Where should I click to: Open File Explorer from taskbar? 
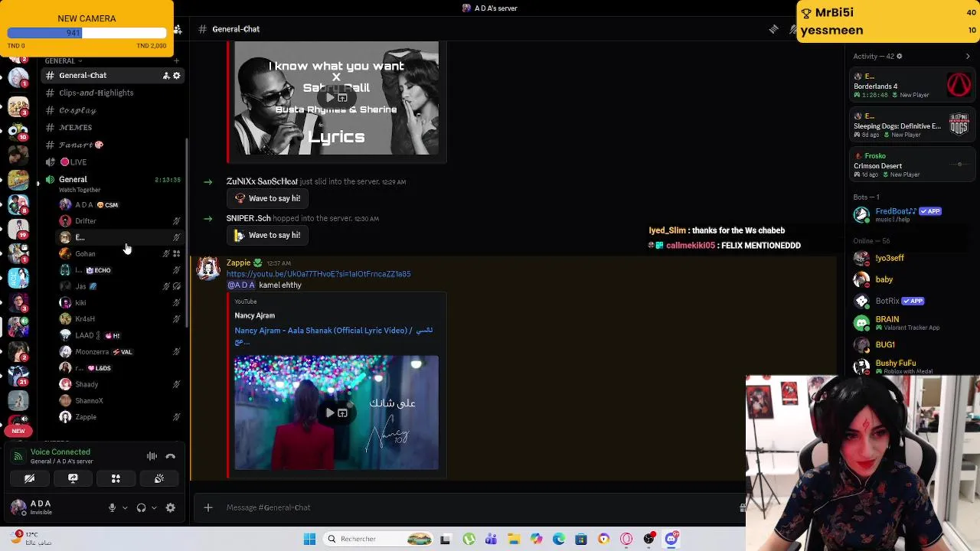click(x=514, y=539)
